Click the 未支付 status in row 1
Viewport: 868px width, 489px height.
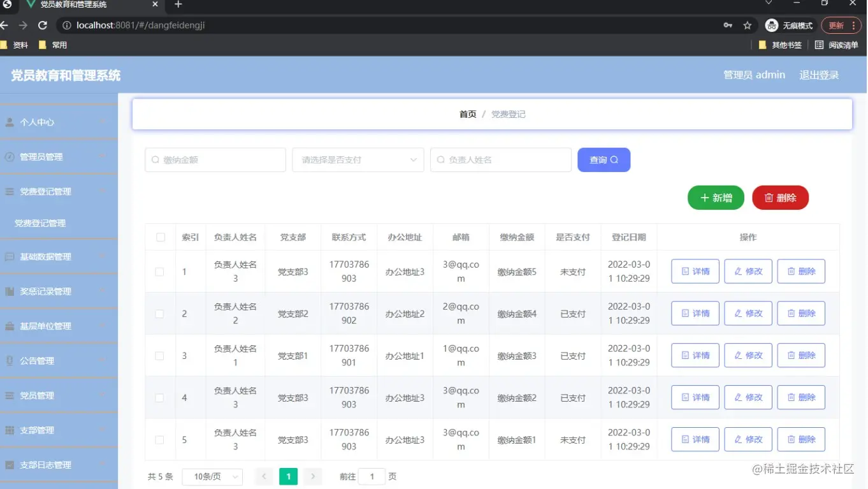click(x=573, y=272)
